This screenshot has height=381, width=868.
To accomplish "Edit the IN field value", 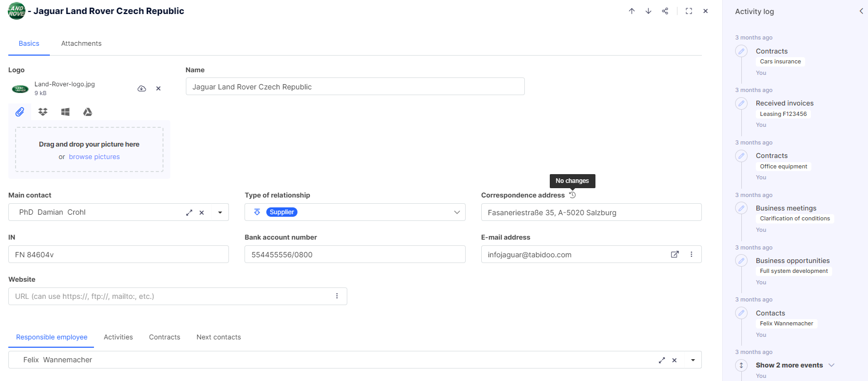I will coord(118,254).
